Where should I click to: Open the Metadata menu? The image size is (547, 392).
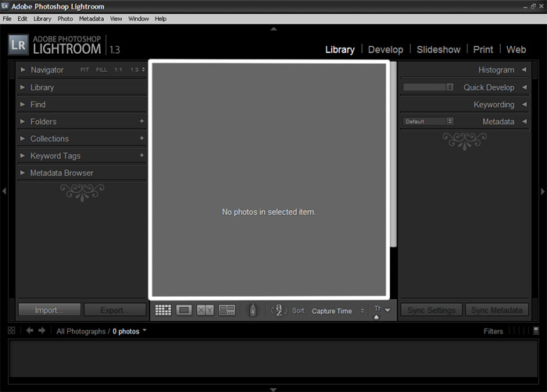(91, 19)
